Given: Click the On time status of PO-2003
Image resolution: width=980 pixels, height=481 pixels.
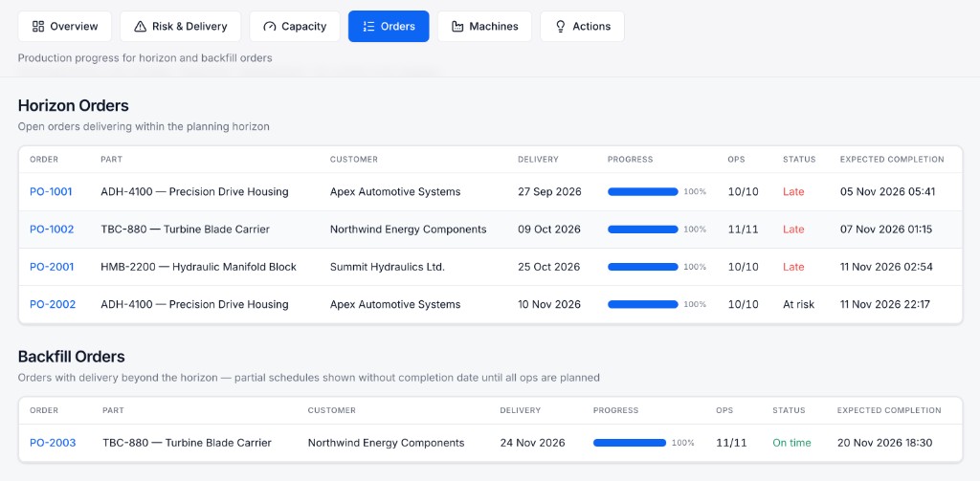Looking at the screenshot, I should [x=791, y=443].
